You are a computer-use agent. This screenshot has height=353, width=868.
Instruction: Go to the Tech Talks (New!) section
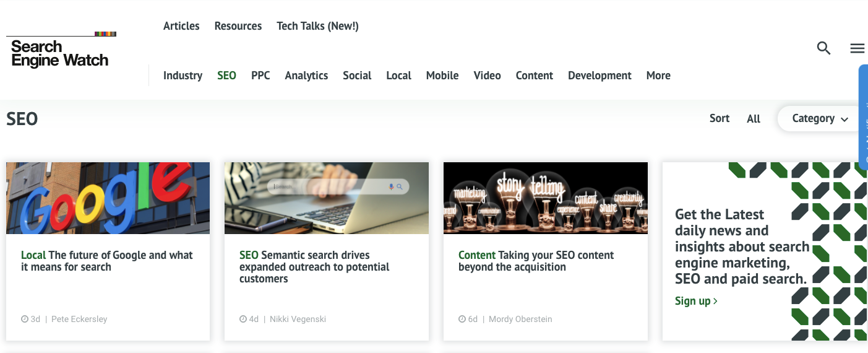[x=317, y=26]
